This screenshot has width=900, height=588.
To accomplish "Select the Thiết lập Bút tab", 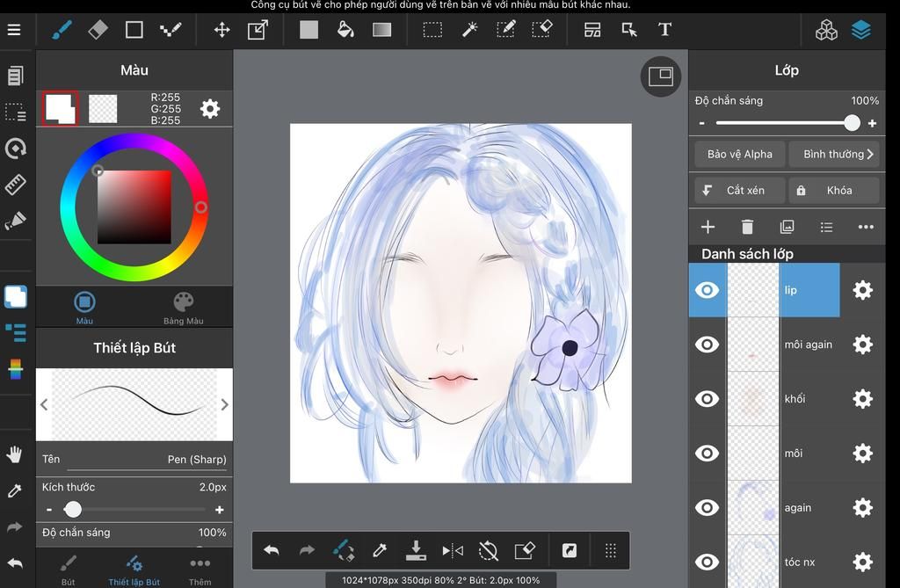I will (x=134, y=570).
